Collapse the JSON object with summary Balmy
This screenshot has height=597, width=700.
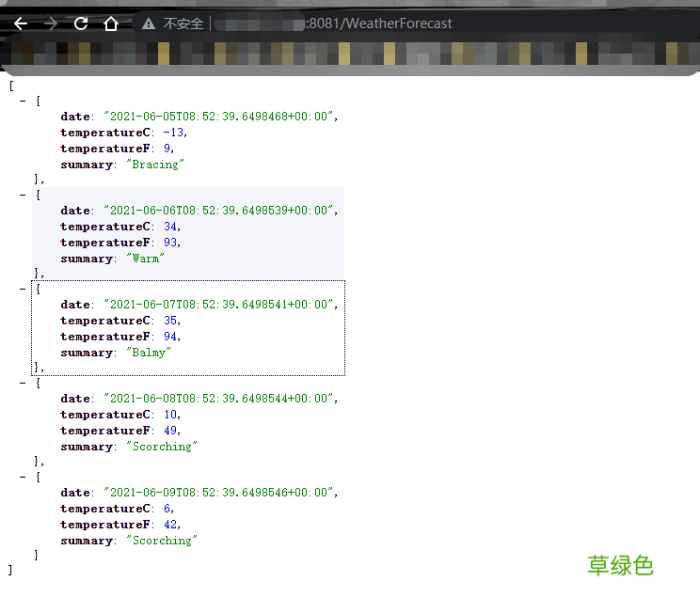pyautogui.click(x=23, y=289)
